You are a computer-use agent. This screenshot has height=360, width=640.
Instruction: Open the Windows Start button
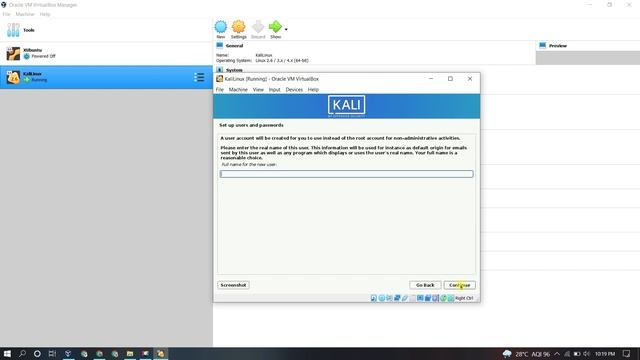click(7, 353)
